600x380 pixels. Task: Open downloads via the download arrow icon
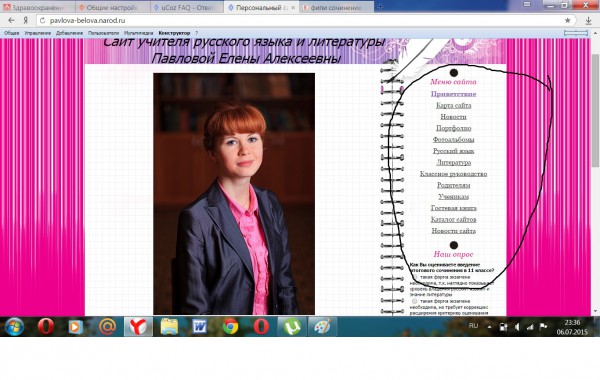[589, 21]
